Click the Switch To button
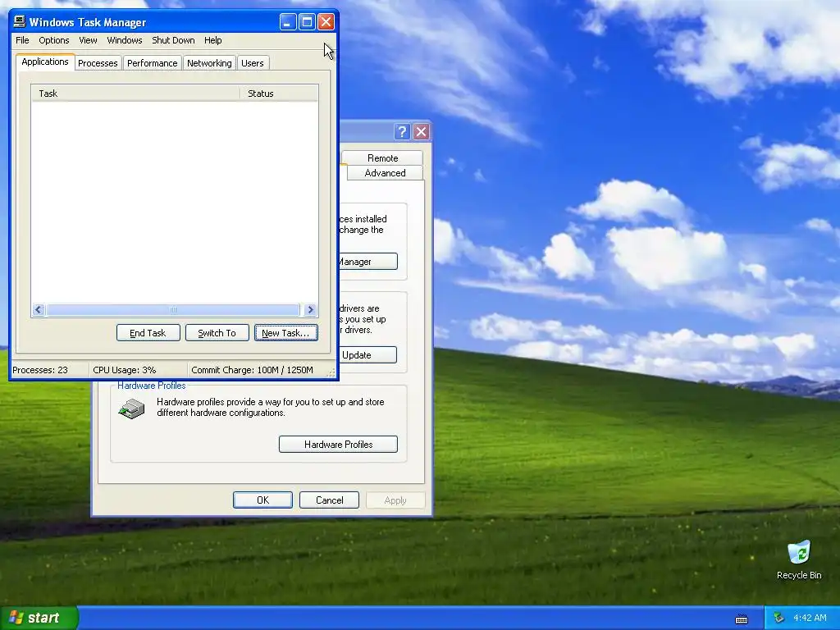Image resolution: width=840 pixels, height=630 pixels. (x=217, y=333)
